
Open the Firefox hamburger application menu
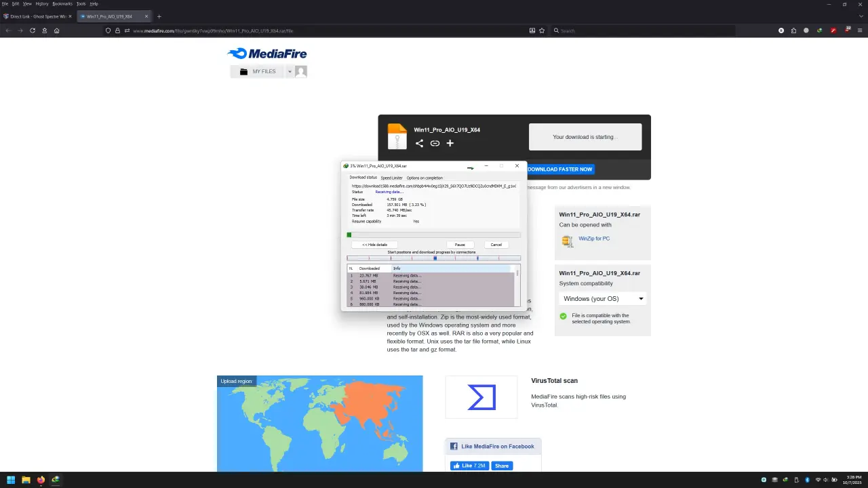tap(860, 30)
